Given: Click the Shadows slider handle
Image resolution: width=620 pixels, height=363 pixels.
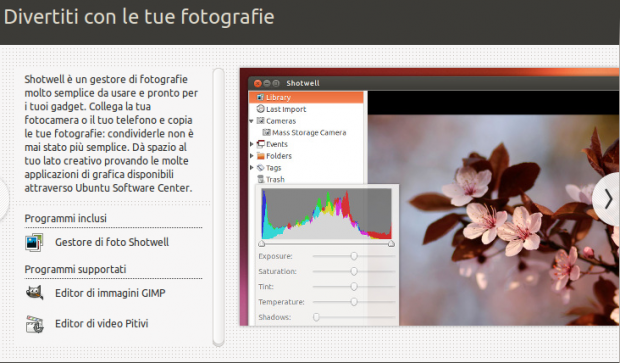Looking at the screenshot, I should pos(316,317).
